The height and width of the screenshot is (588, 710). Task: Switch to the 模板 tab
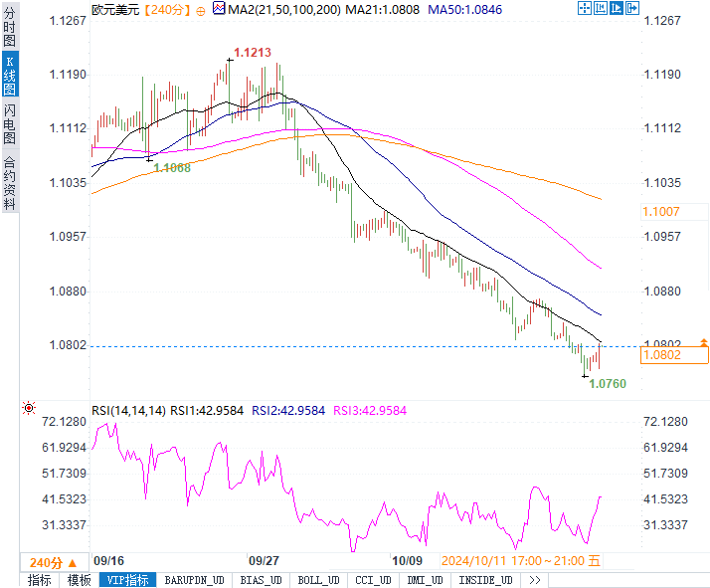(x=80, y=580)
